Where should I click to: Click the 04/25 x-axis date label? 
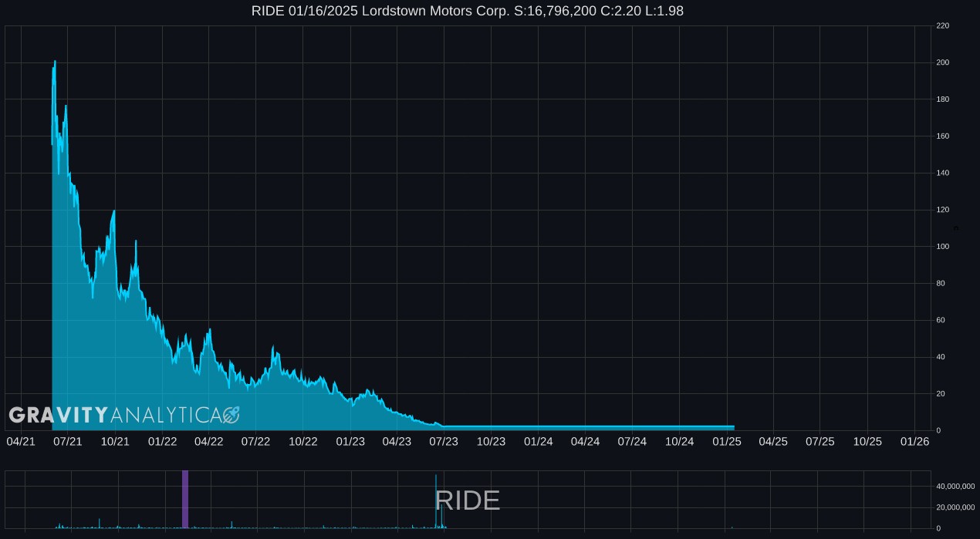(x=773, y=441)
